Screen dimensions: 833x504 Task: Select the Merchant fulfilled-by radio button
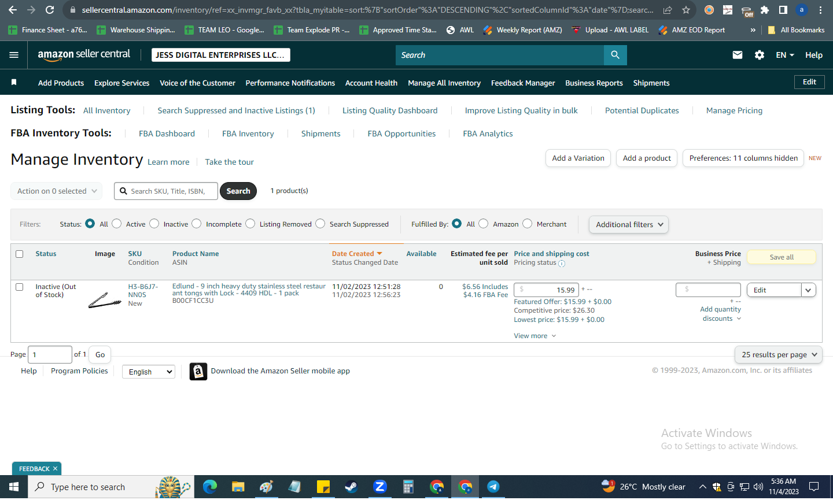(527, 224)
